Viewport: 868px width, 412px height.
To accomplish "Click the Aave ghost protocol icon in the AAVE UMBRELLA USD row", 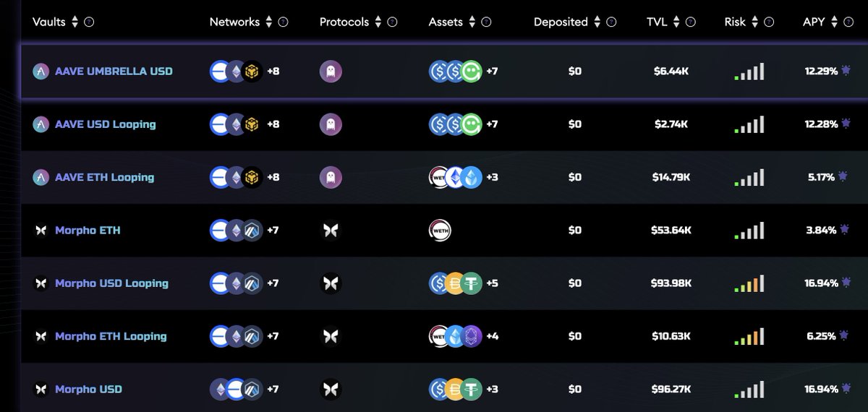I will (x=331, y=72).
